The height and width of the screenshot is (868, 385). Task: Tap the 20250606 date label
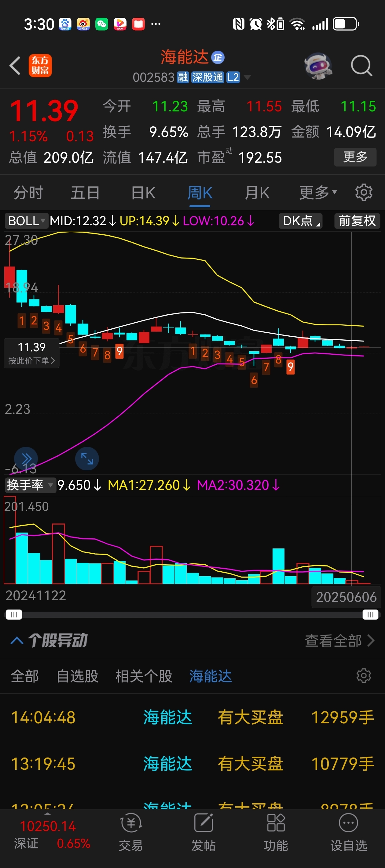pyautogui.click(x=346, y=597)
